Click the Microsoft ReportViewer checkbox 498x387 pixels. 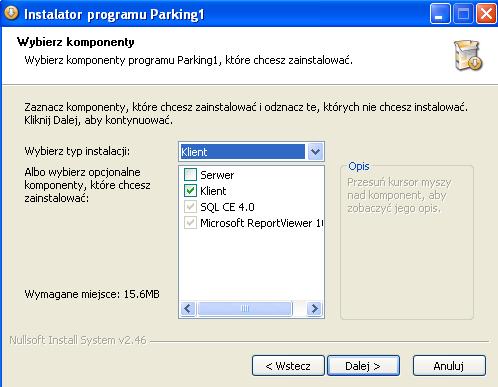190,223
